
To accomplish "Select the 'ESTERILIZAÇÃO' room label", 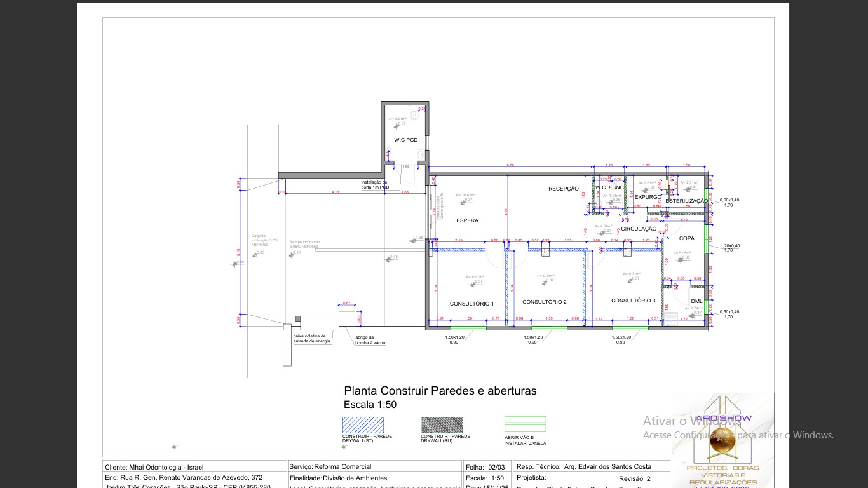I will (x=687, y=201).
